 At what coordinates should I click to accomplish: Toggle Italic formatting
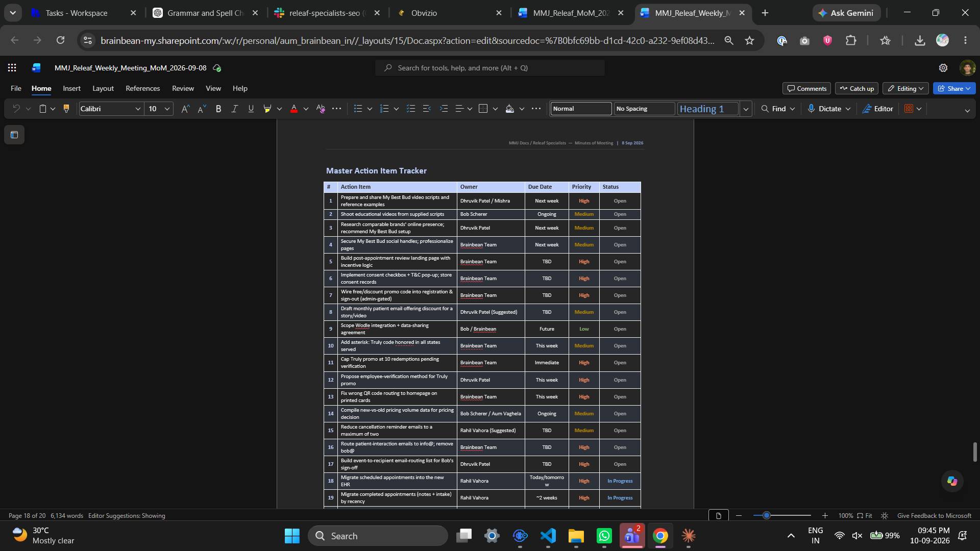[235, 109]
